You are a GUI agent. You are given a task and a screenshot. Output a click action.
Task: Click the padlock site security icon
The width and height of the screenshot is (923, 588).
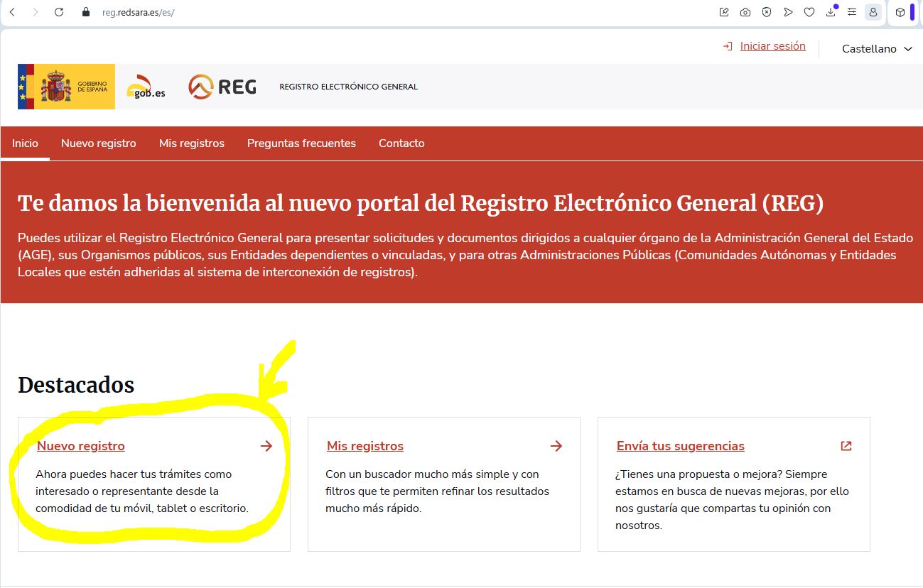87,12
